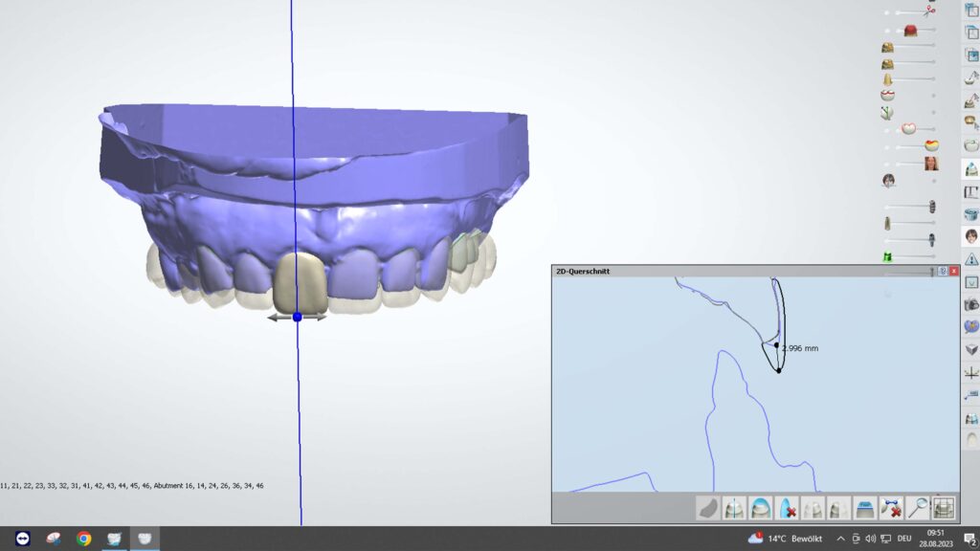Click the magnifier icon in cross-section toolbar
980x551 pixels.
click(918, 508)
